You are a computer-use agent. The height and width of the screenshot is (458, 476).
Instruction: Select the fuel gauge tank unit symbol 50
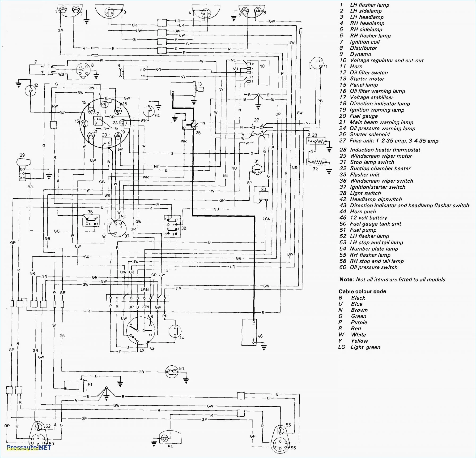pyautogui.click(x=172, y=371)
